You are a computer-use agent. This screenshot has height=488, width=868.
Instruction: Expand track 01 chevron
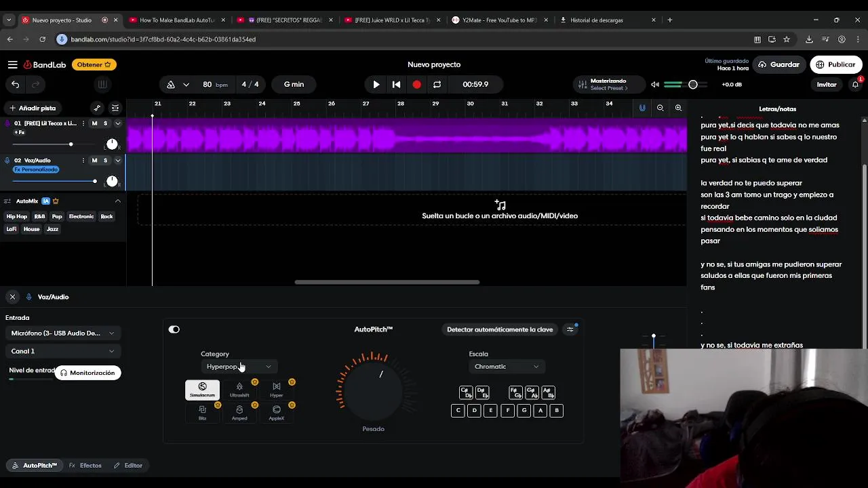[x=117, y=123]
